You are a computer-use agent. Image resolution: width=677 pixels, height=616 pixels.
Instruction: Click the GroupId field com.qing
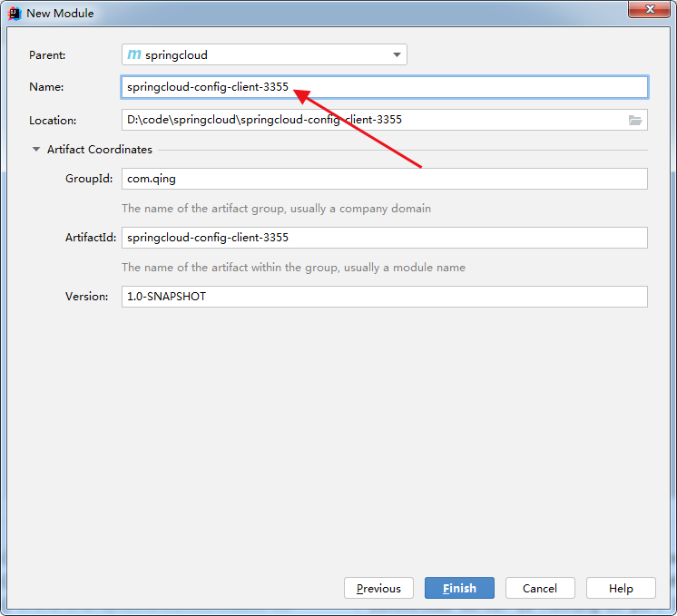click(385, 179)
